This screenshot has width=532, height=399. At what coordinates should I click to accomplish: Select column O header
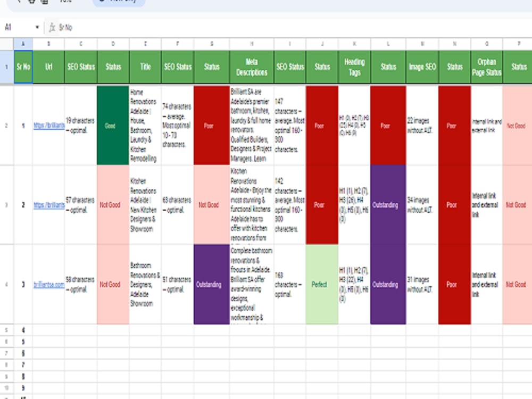pyautogui.click(x=487, y=44)
